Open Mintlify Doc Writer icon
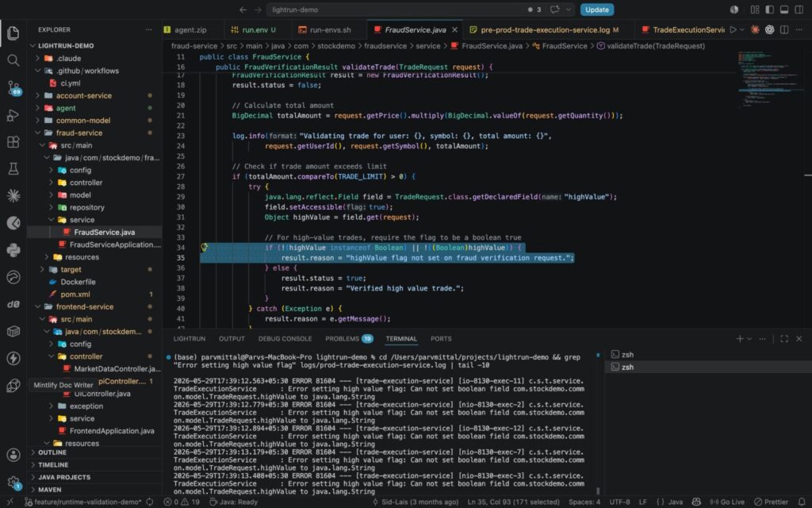This screenshot has width=812, height=508. click(13, 385)
